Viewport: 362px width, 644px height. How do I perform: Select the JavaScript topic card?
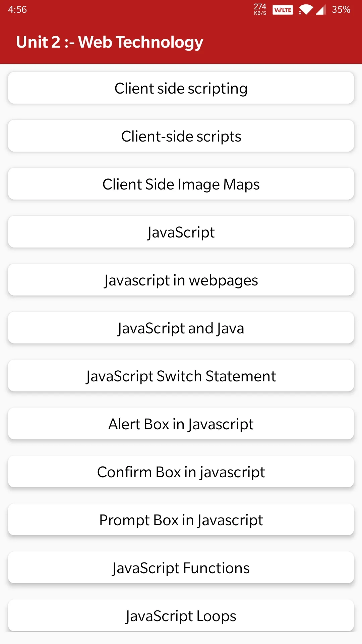coord(181,232)
